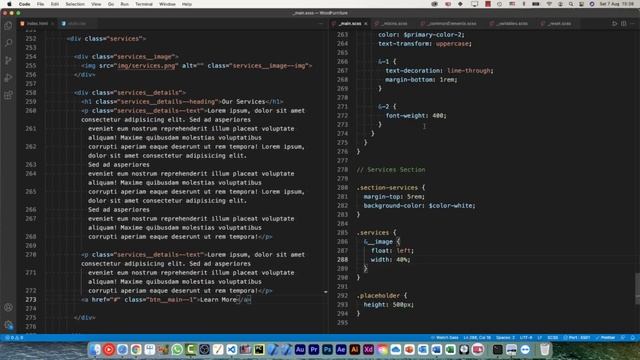Switch to the _commonElements.scss tab
Image resolution: width=640 pixels, height=360 pixels.
451,24
